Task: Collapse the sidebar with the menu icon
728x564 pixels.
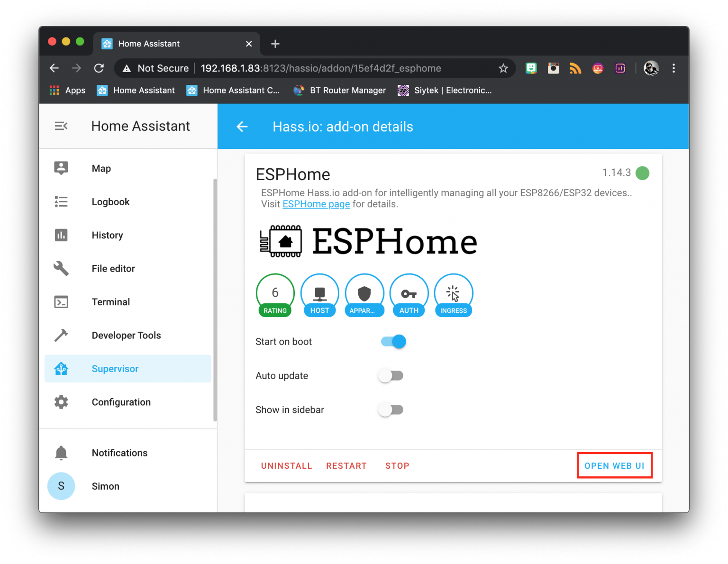Action: [61, 126]
